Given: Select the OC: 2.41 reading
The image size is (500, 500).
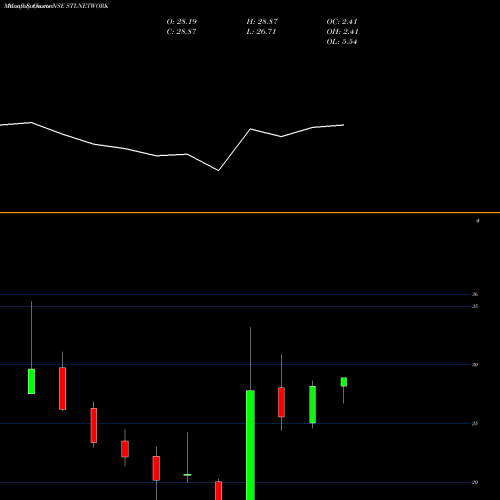Looking at the screenshot, I should (x=342, y=21).
